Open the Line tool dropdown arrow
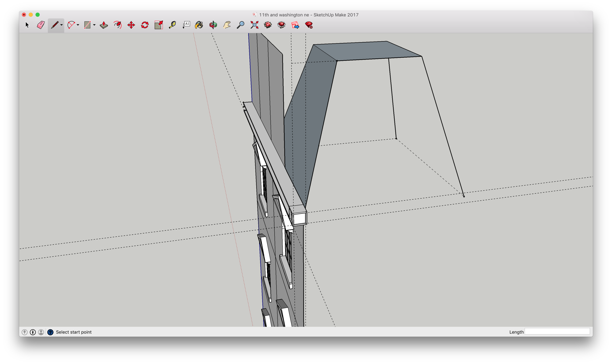The height and width of the screenshot is (364, 612). click(62, 25)
